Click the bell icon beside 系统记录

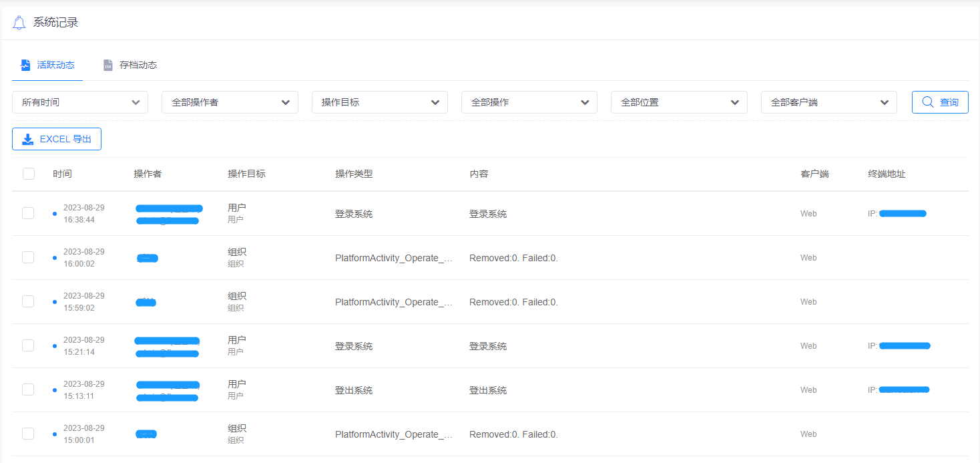[19, 23]
